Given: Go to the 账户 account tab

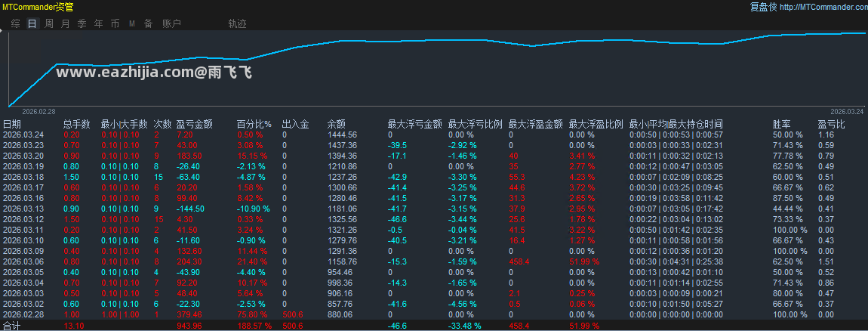Looking at the screenshot, I should (171, 24).
